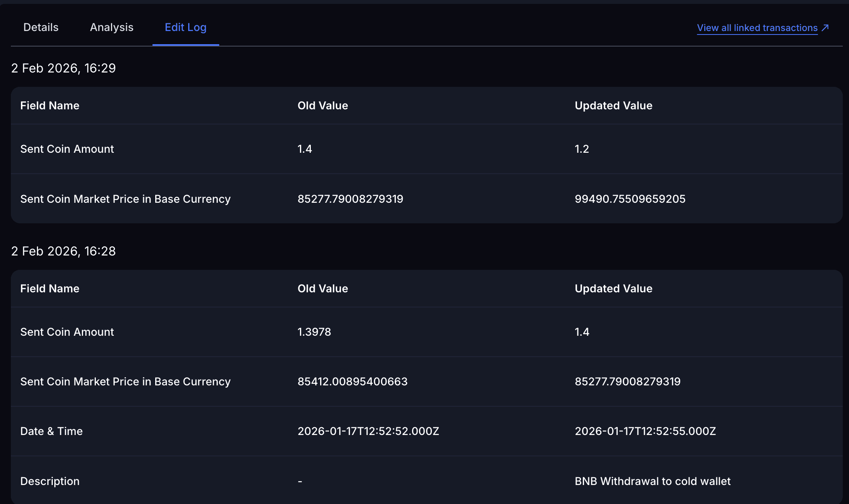Click the Field Name column header
The height and width of the screenshot is (504, 849).
click(50, 105)
